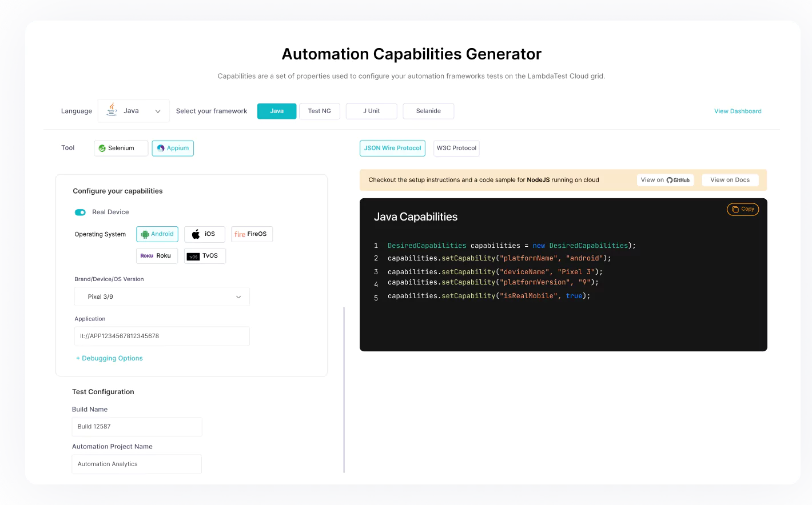
Task: Select the Selenium tool icon
Action: (102, 148)
